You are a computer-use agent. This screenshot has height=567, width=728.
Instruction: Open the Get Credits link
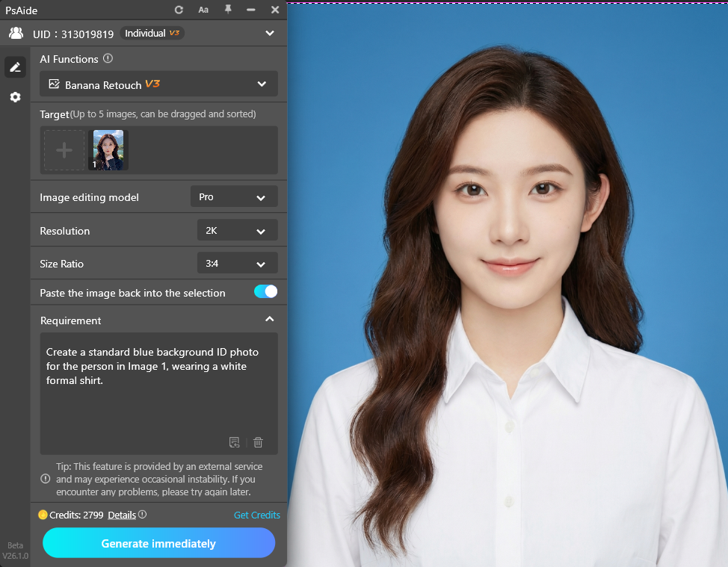pyautogui.click(x=256, y=515)
